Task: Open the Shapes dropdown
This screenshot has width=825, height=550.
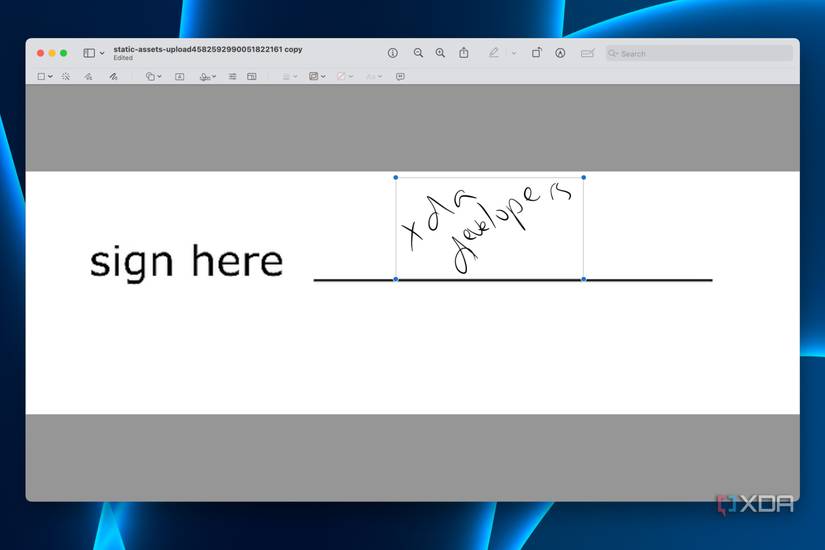Action: click(x=153, y=77)
